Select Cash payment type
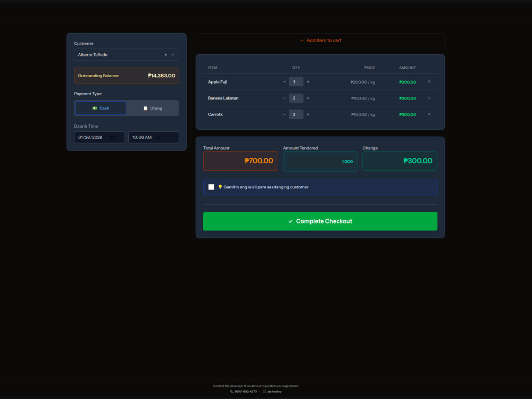 (101, 108)
